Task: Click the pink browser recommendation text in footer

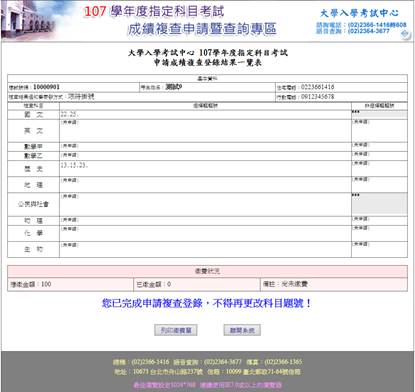Action: [x=207, y=385]
